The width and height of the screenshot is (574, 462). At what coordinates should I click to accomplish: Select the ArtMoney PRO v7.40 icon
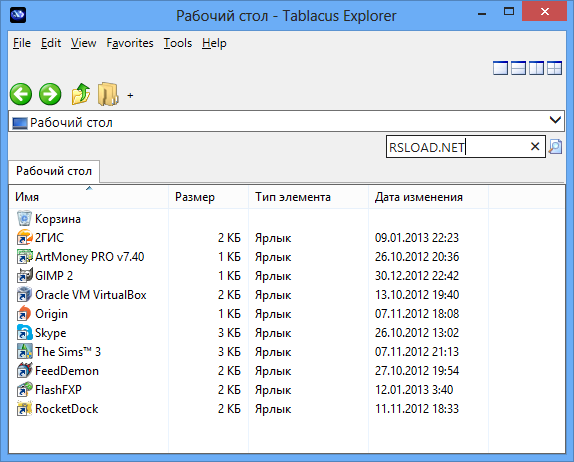[x=24, y=256]
